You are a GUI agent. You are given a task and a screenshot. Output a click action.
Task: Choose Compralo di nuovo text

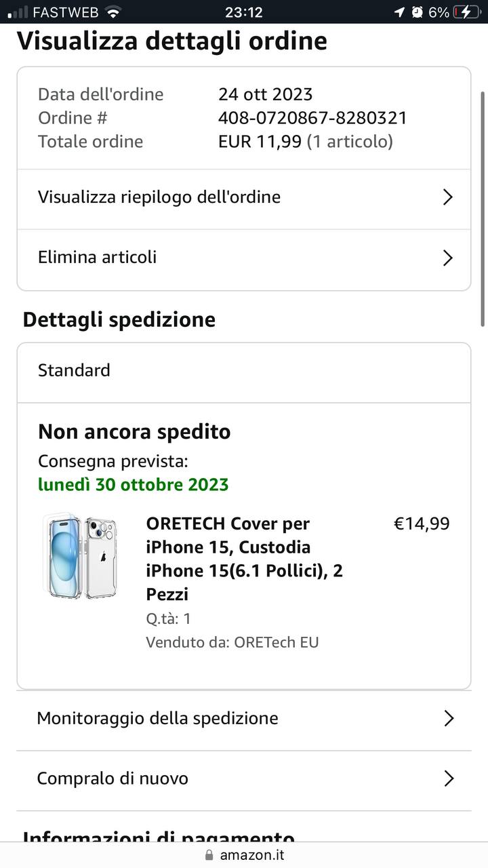coord(113,778)
